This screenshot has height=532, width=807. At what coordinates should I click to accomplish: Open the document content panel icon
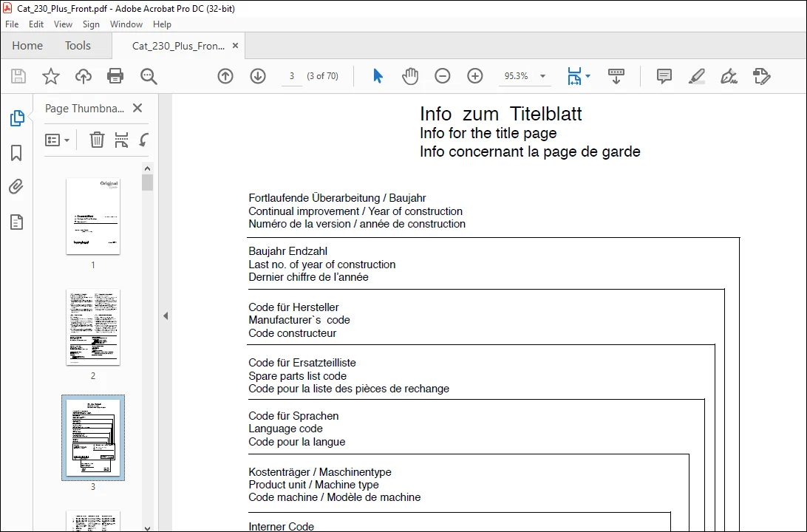coord(16,222)
